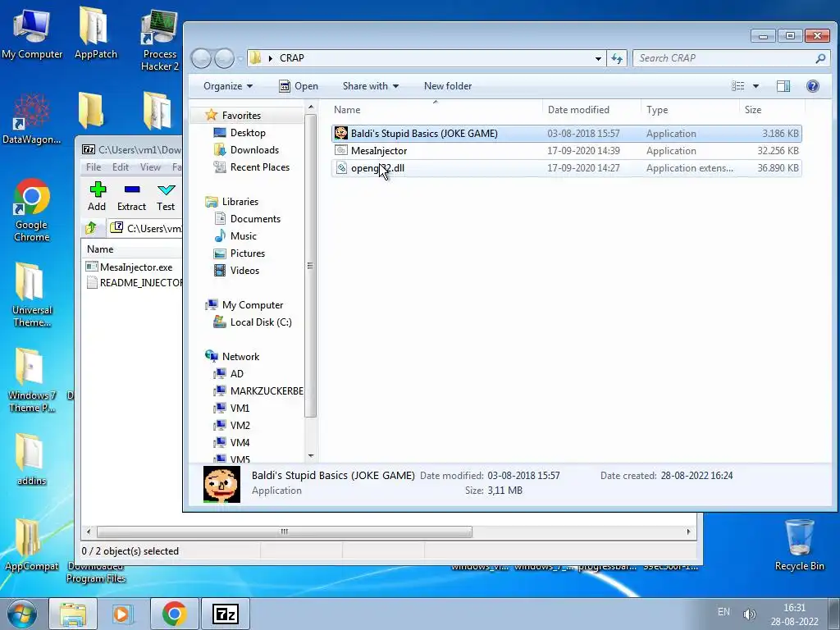Open Windows Explorer from the taskbar

[x=73, y=614]
